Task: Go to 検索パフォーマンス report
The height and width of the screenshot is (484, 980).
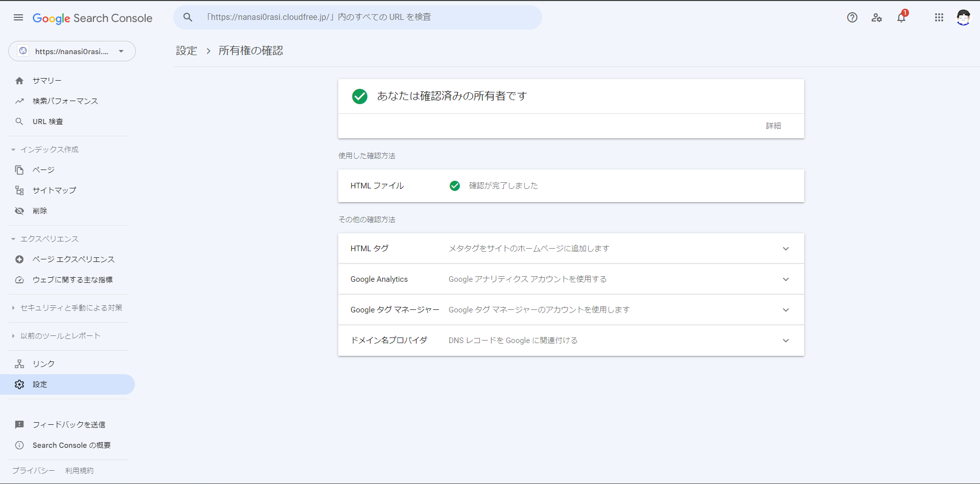Action: [x=65, y=101]
